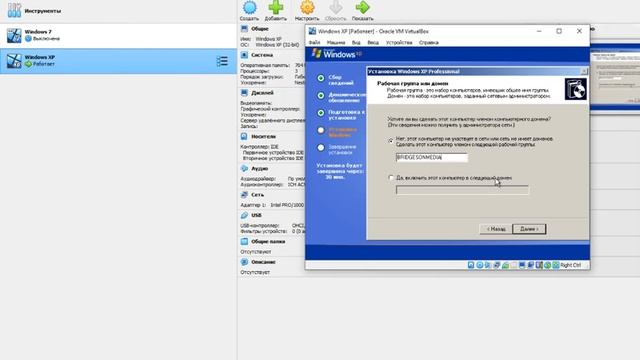Open the Справка menu in VM window
The width and height of the screenshot is (640, 360).
coord(429,42)
